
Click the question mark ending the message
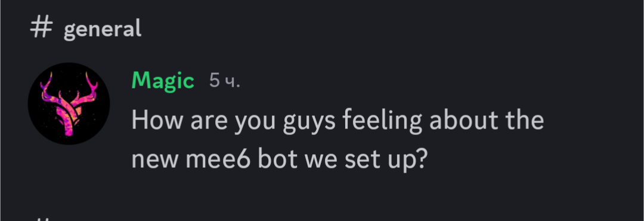pos(423,159)
